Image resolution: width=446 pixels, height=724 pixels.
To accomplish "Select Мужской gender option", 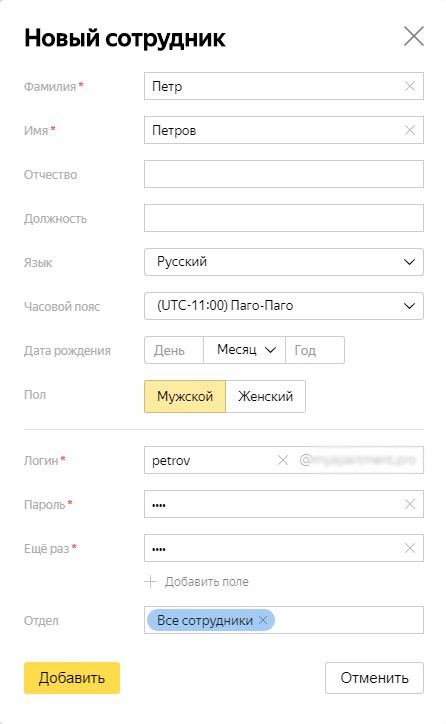I will point(185,396).
